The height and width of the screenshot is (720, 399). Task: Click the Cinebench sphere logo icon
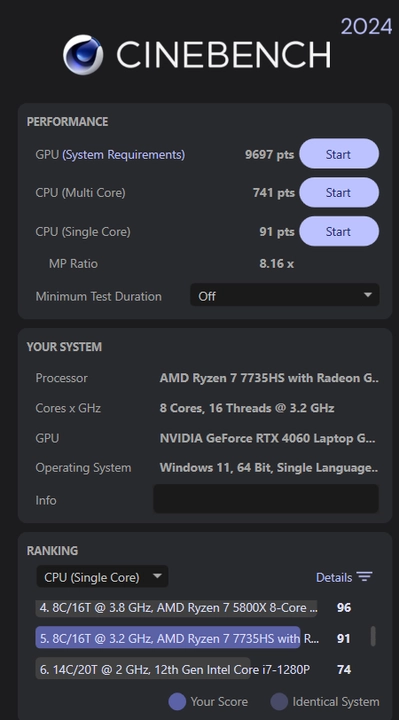tap(83, 54)
